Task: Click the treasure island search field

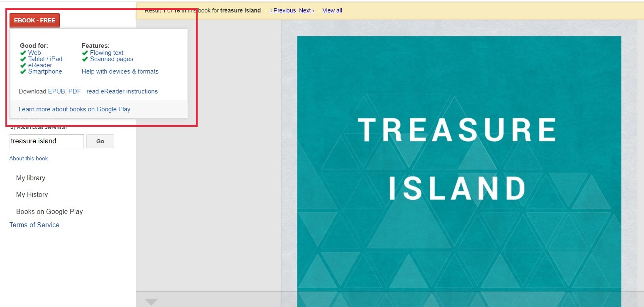Action: [47, 141]
